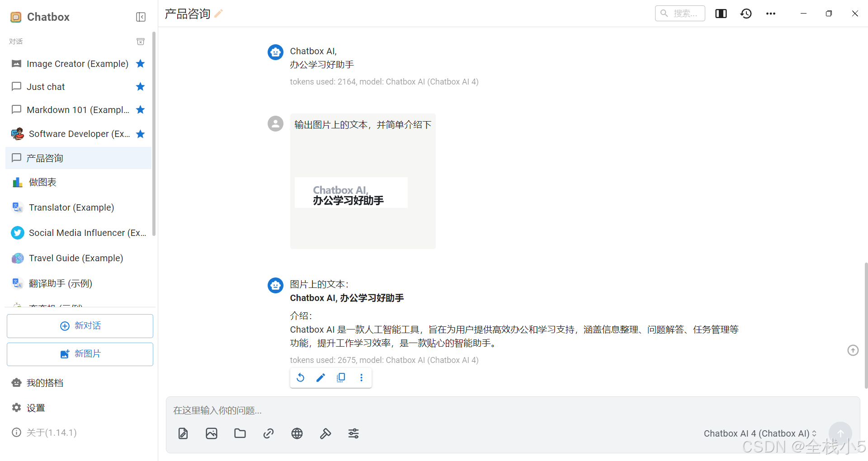
Task: Open 我的搭档 my copilots
Action: click(78, 383)
